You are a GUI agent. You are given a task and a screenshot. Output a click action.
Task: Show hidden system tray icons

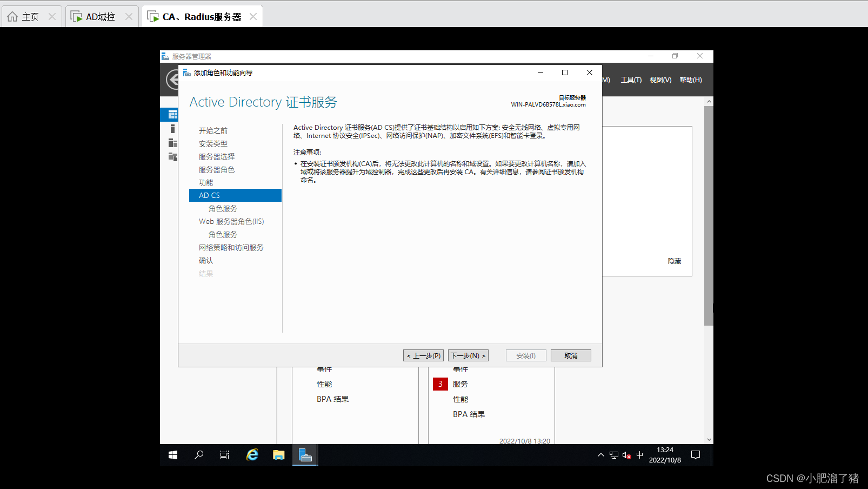tap(600, 455)
